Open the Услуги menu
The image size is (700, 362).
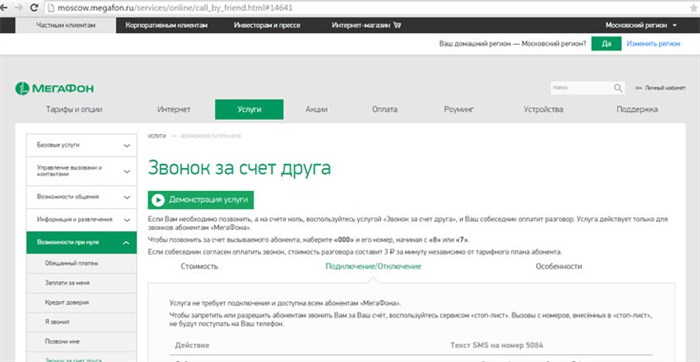pyautogui.click(x=249, y=109)
